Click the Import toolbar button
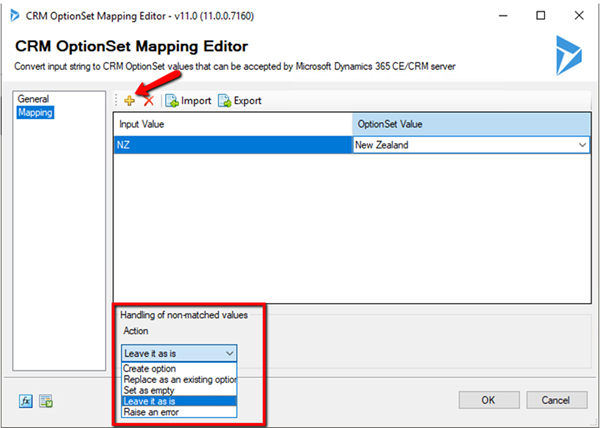Screen dimensions: 600x428 point(188,101)
